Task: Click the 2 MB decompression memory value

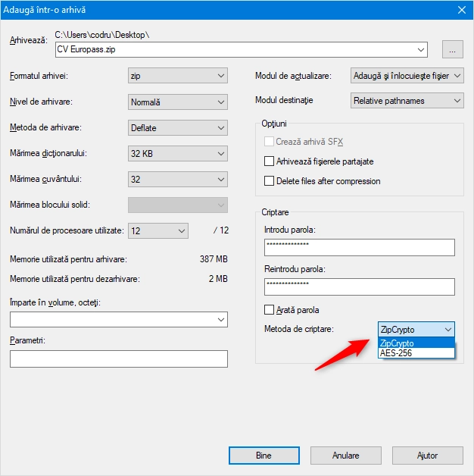Action: 218,279
